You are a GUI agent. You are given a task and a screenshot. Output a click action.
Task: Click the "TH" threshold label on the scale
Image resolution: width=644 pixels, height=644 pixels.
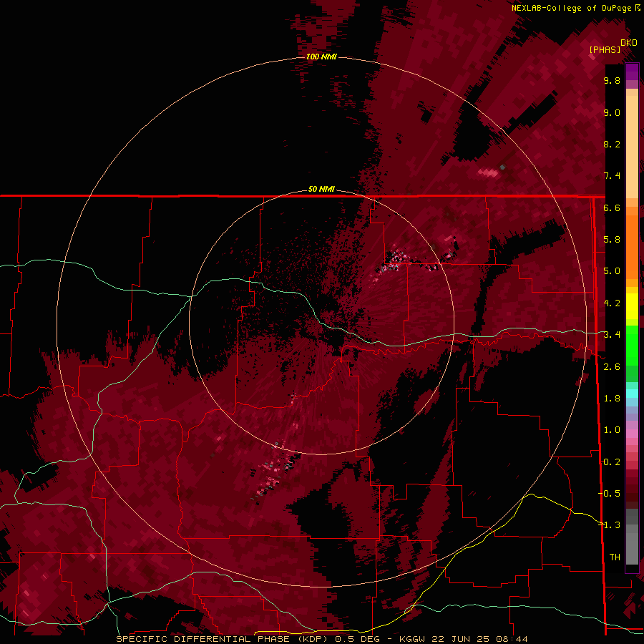pos(615,557)
